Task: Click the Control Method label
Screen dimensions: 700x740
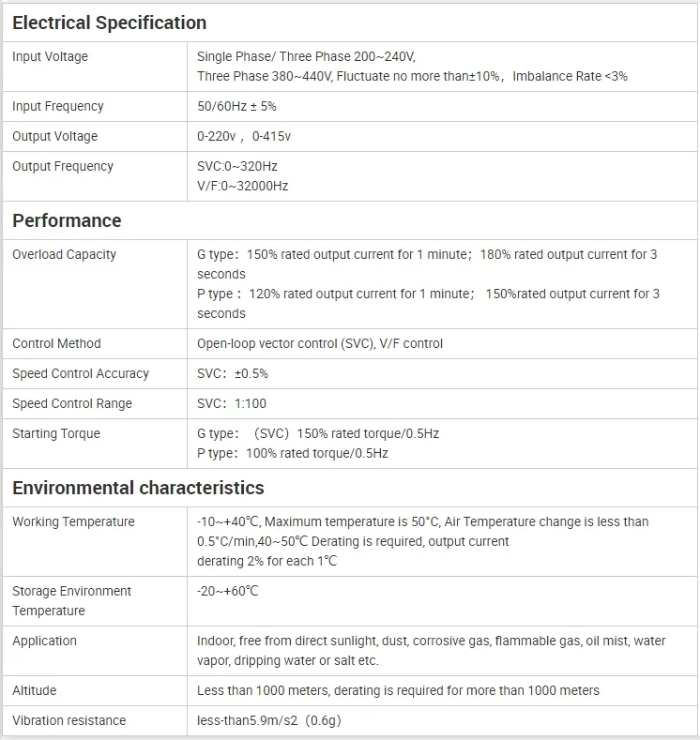Action: coord(56,343)
